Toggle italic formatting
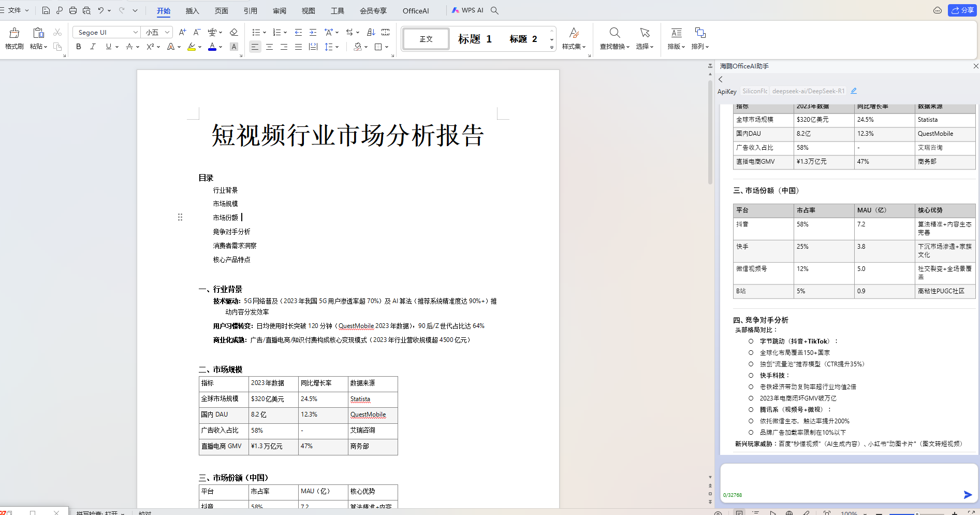This screenshot has width=980, height=515. [x=93, y=47]
